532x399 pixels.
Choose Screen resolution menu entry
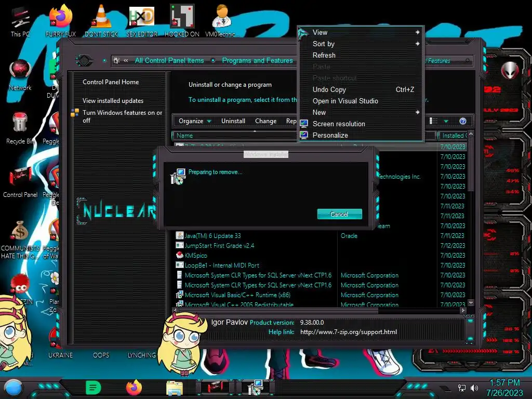(361, 124)
